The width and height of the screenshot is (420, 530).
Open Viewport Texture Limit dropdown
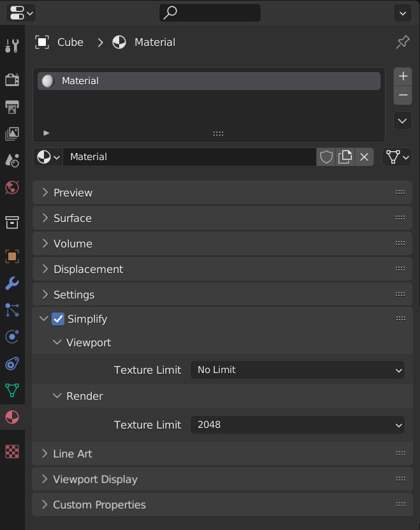pyautogui.click(x=298, y=370)
